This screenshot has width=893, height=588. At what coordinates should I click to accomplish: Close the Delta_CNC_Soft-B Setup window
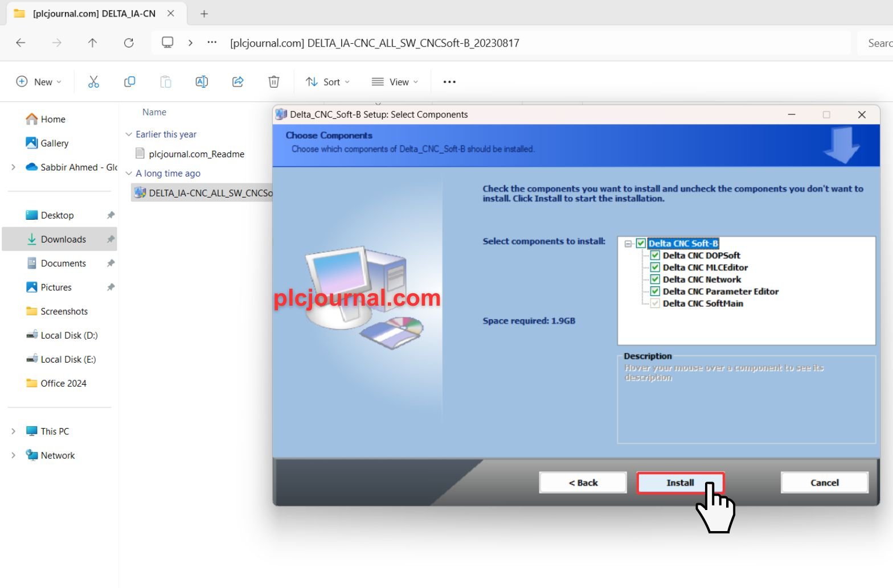(862, 114)
